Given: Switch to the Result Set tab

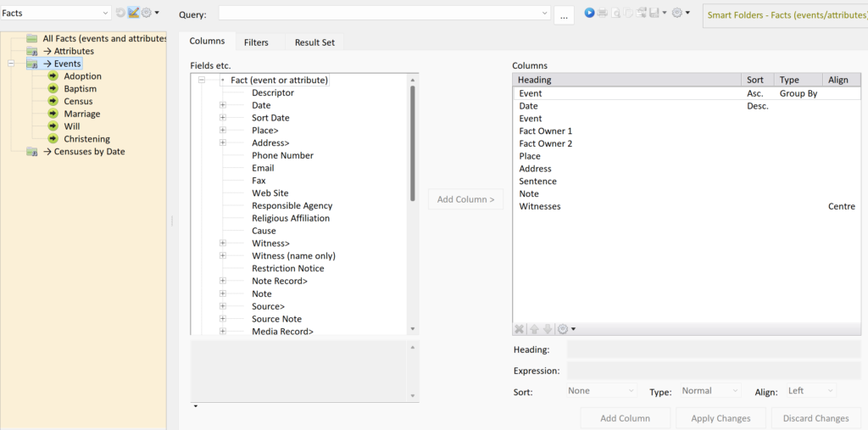Looking at the screenshot, I should tap(314, 42).
